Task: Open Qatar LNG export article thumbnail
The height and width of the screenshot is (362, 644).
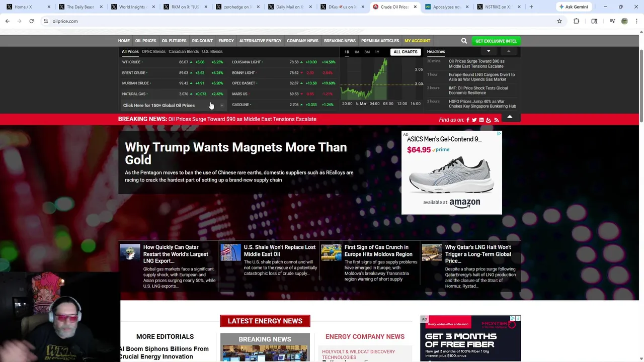Action: (130, 252)
